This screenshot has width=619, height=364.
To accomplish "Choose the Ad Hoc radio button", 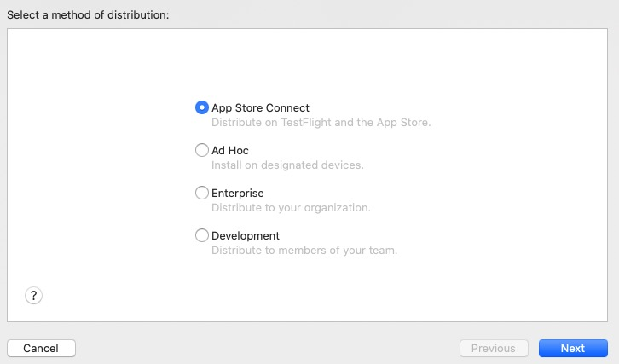I will pyautogui.click(x=202, y=150).
